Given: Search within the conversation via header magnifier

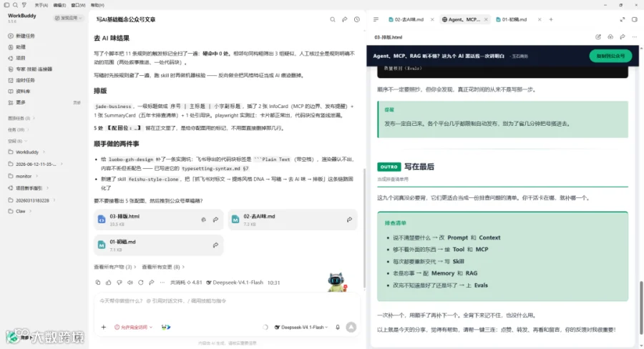Looking at the screenshot, I should (333, 19).
